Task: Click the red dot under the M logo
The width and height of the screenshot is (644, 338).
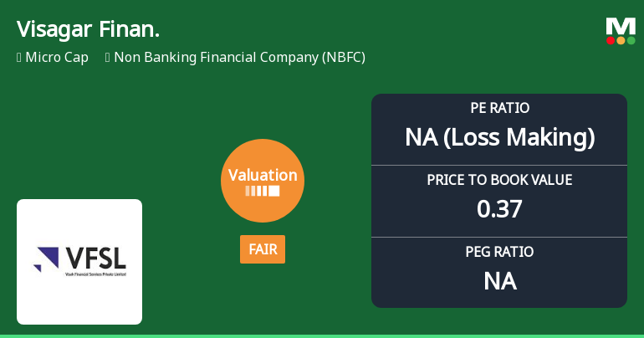Action: 611,40
